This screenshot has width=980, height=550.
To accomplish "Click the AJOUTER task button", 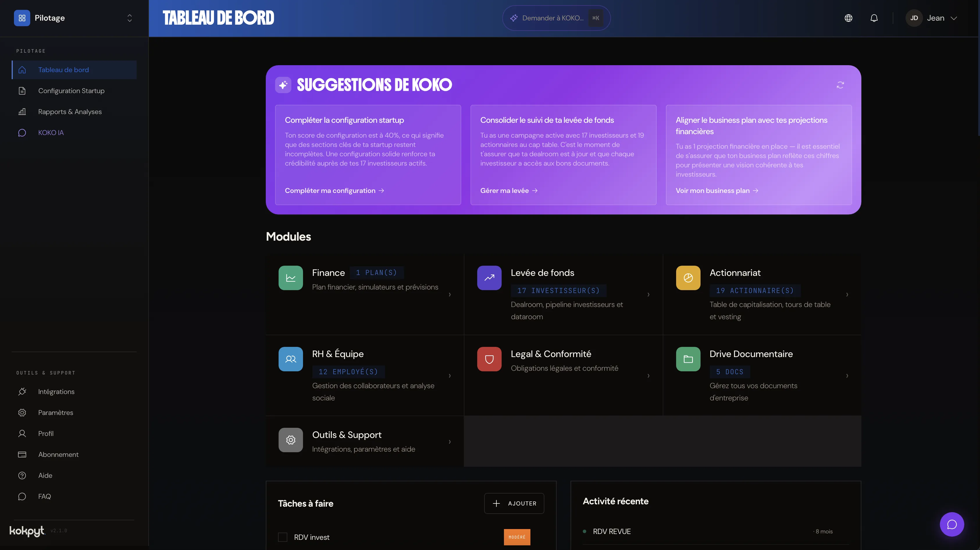I will [514, 503].
